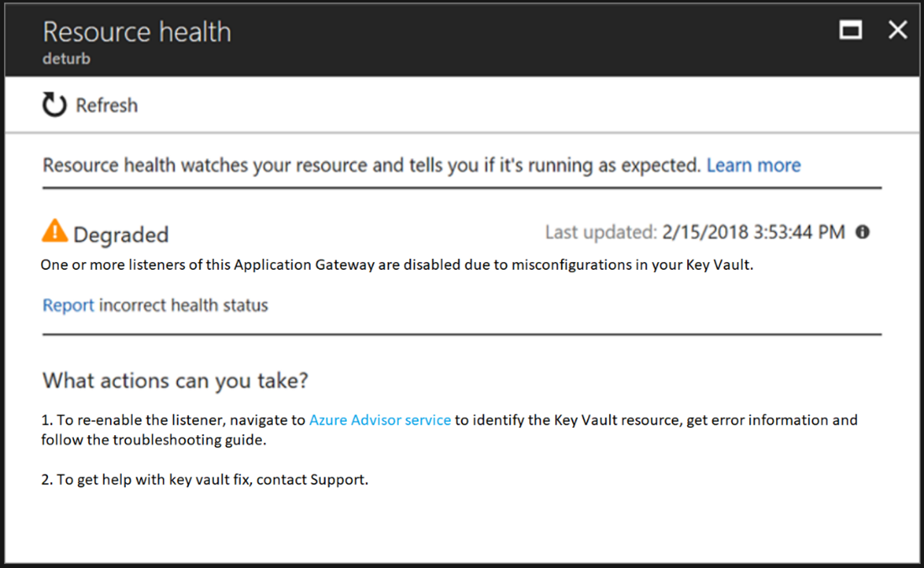Close the Resource health blade
Viewport: 924px width, 568px height.
(897, 29)
